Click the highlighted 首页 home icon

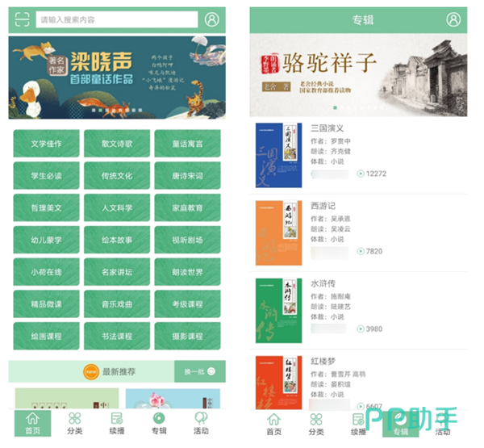pyautogui.click(x=32, y=418)
